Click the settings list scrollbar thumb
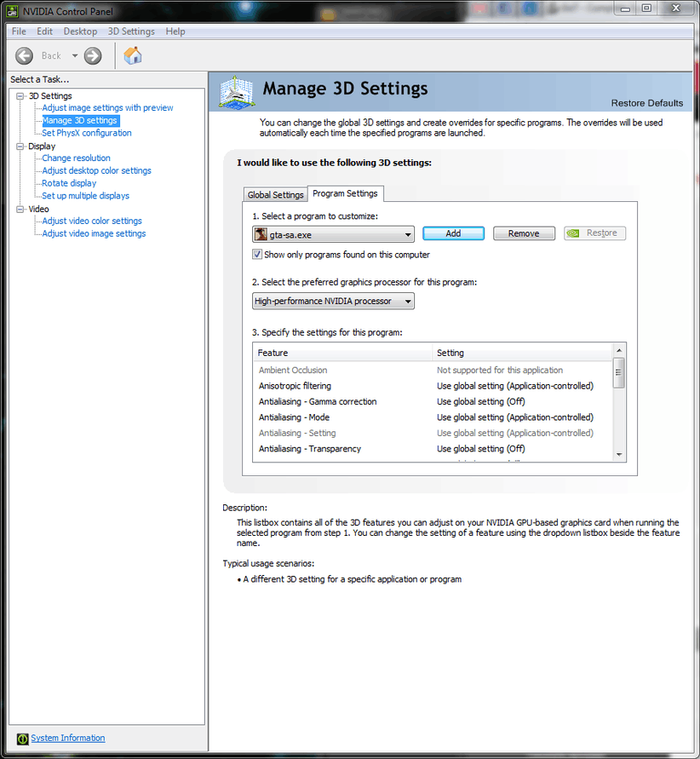The image size is (700, 759). (x=619, y=372)
